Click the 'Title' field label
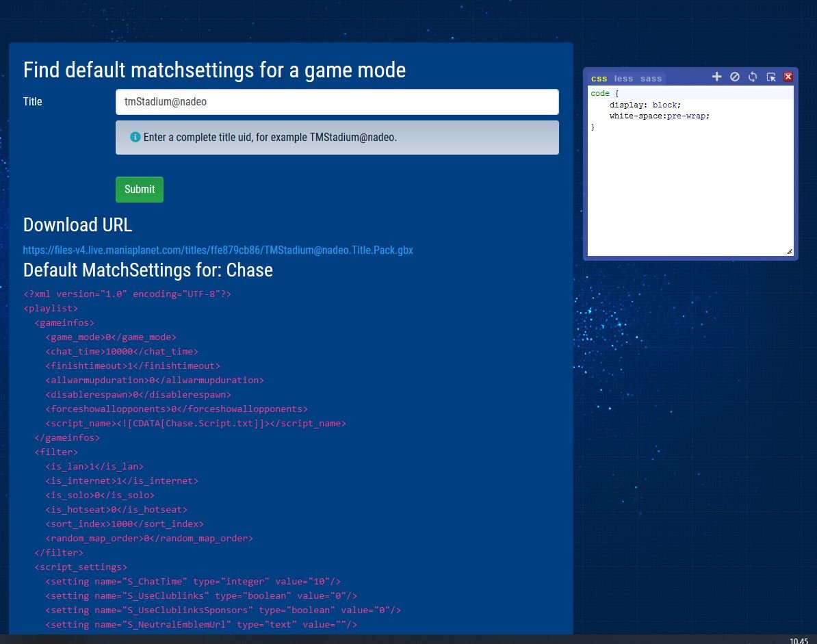Image resolution: width=817 pixels, height=644 pixels. (32, 101)
